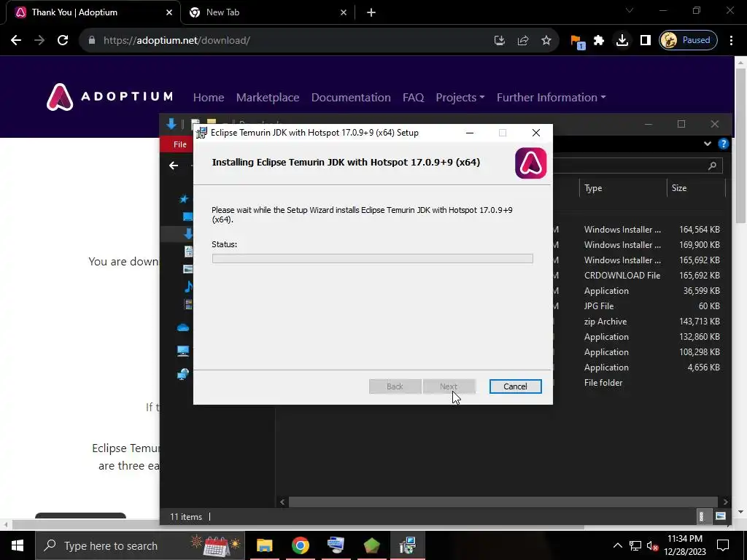Expand the Projects dropdown menu

coord(460,97)
